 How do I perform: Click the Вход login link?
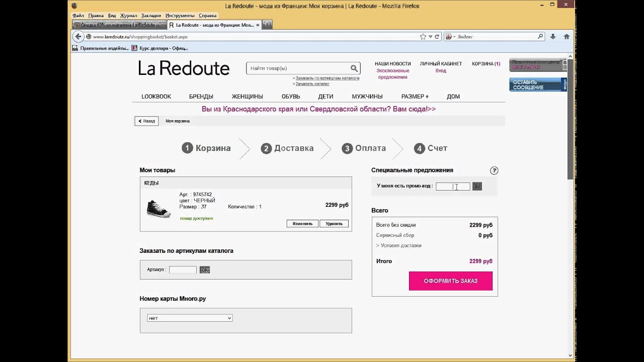tap(441, 71)
